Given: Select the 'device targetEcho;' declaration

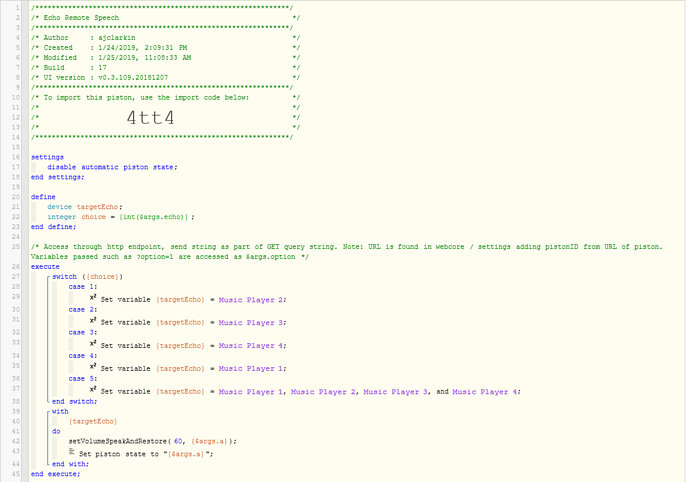Looking at the screenshot, I should (85, 207).
